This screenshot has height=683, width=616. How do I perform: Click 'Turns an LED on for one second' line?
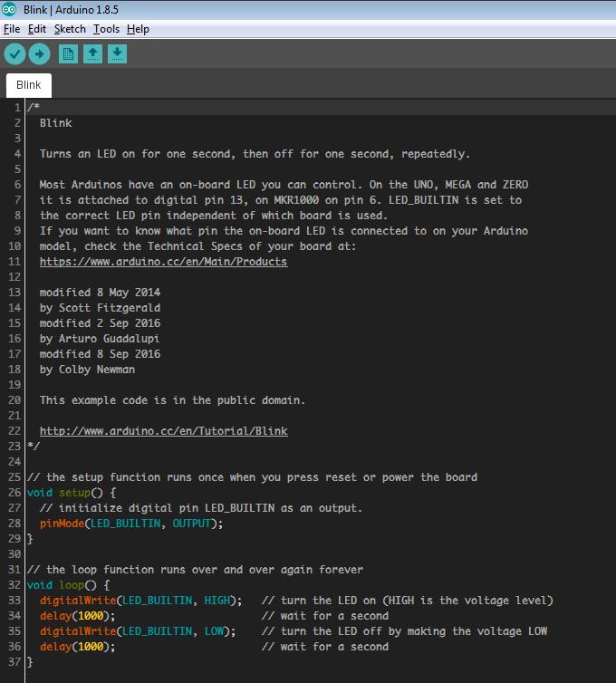[255, 154]
